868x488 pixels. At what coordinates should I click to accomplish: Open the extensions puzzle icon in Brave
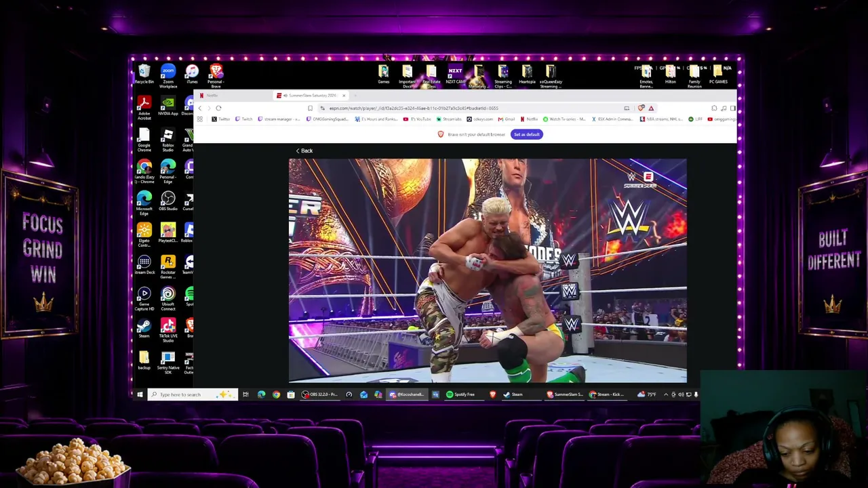pos(714,108)
